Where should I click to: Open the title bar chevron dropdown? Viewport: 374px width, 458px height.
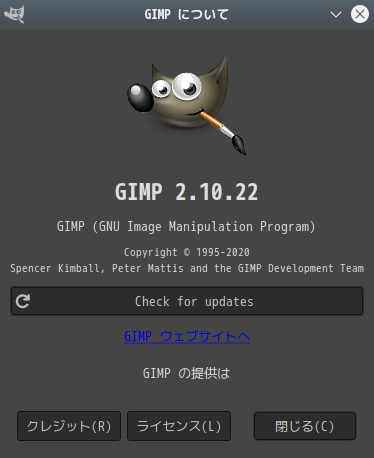click(x=336, y=14)
